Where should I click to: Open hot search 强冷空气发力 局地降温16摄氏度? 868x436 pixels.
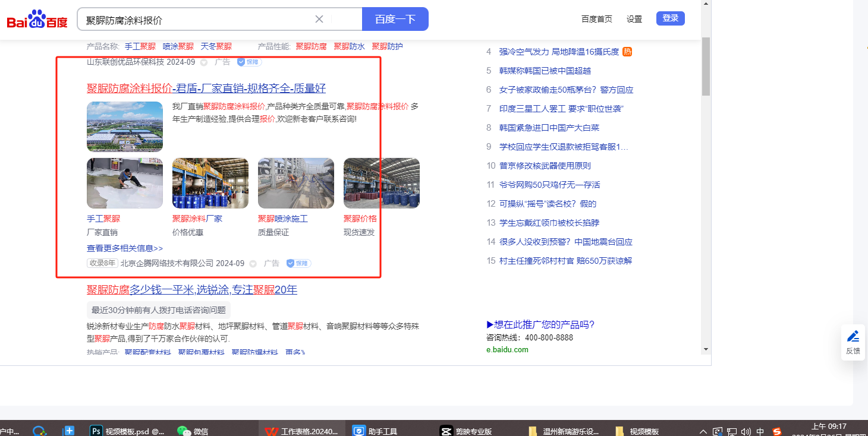coord(559,52)
